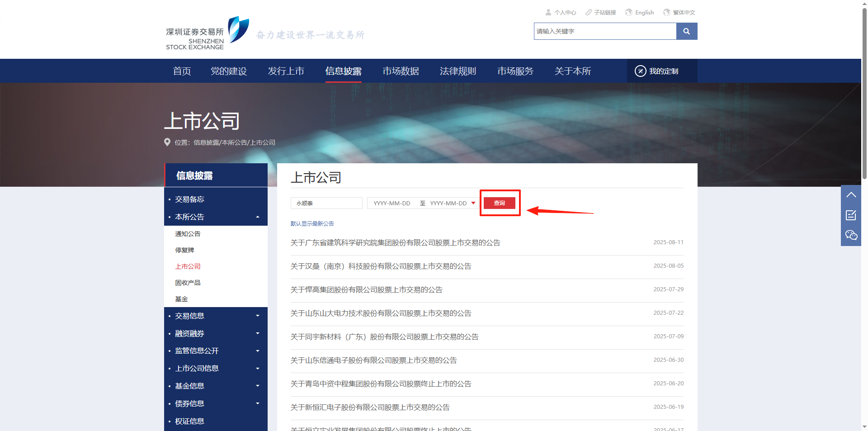
Task: Open 个人中心 link
Action: pos(565,12)
